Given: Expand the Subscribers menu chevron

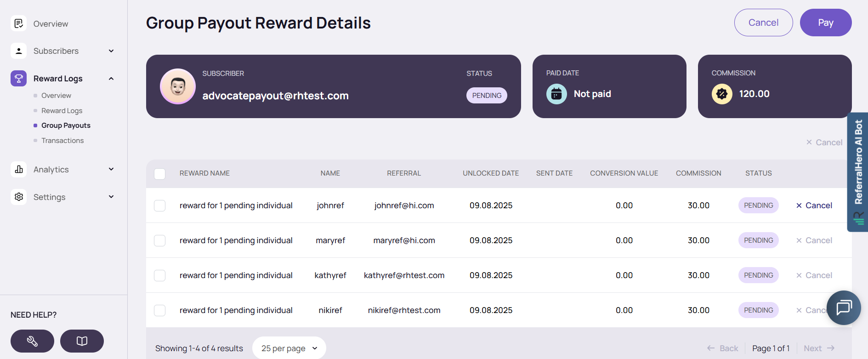Looking at the screenshot, I should click(111, 51).
